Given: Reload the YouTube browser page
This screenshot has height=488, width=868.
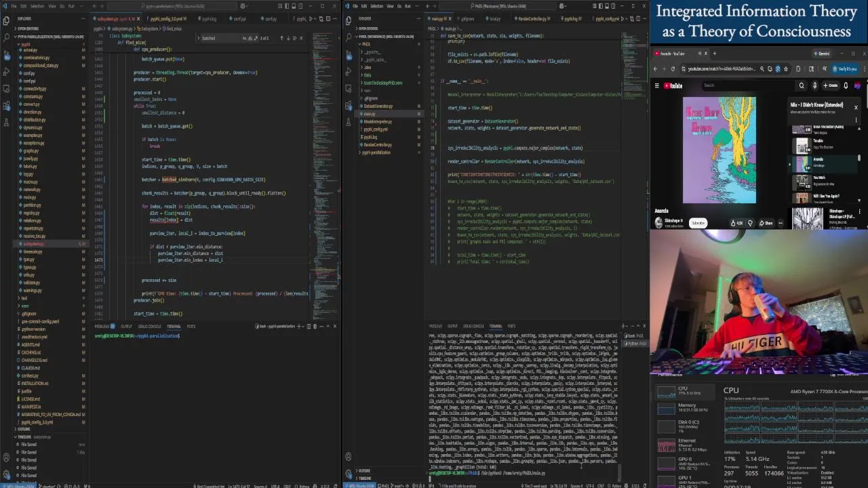Looking at the screenshot, I should 673,68.
